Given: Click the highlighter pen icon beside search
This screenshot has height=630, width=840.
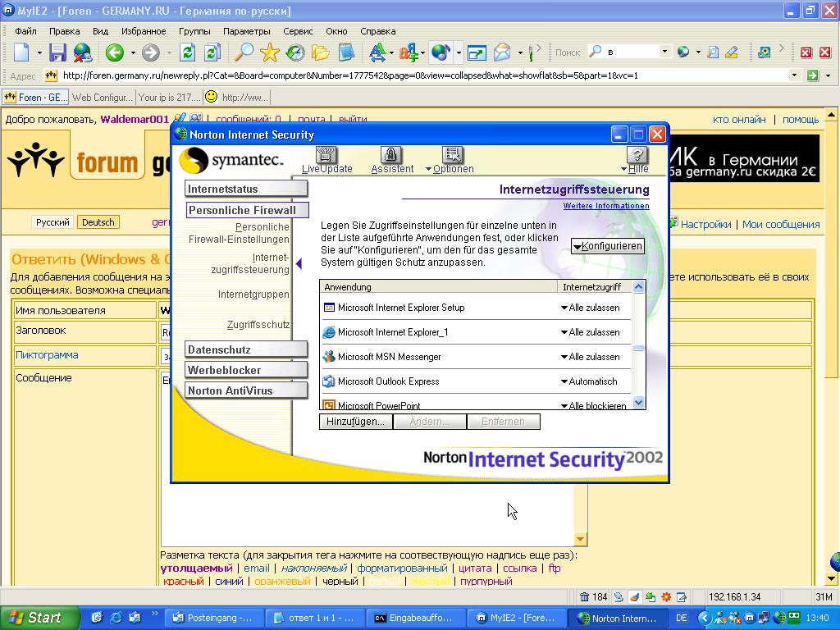Looking at the screenshot, I should 731,52.
